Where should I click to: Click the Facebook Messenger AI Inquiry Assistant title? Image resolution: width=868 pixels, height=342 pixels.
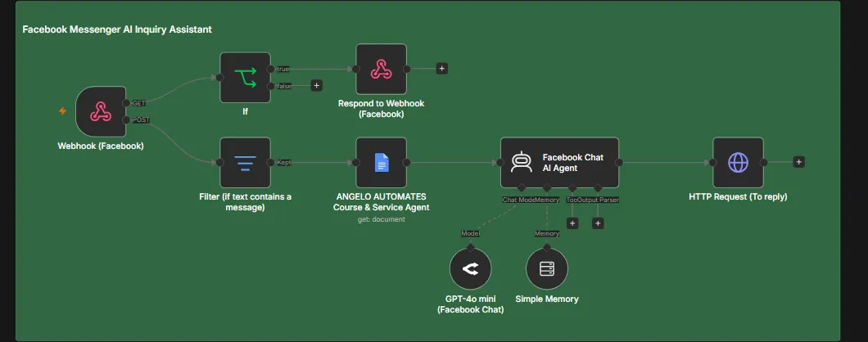(117, 29)
